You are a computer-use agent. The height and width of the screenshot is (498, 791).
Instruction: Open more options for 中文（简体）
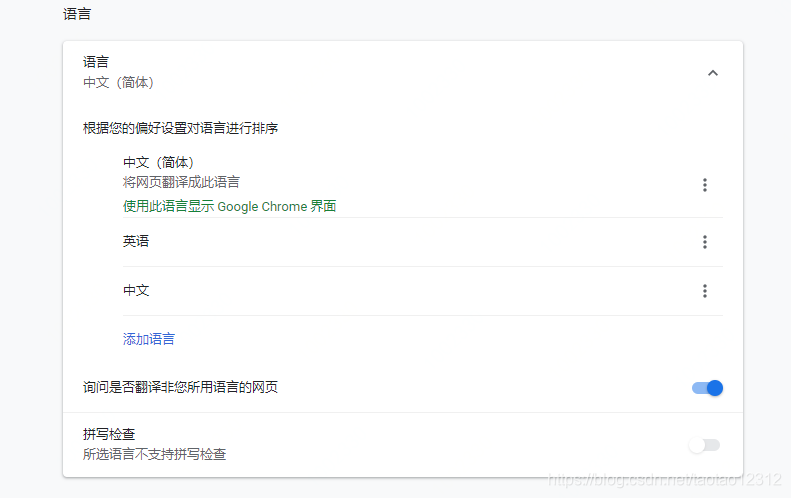pyautogui.click(x=705, y=185)
